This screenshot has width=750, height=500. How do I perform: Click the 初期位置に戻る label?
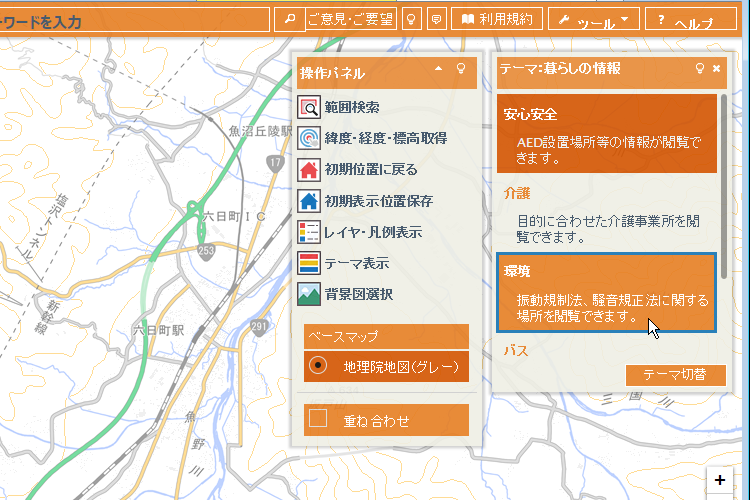click(371, 170)
